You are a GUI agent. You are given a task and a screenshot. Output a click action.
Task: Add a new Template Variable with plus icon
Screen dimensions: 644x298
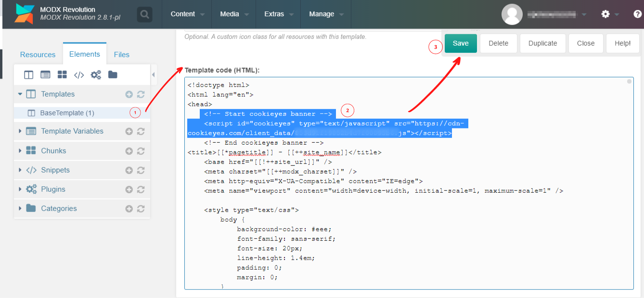(x=129, y=131)
